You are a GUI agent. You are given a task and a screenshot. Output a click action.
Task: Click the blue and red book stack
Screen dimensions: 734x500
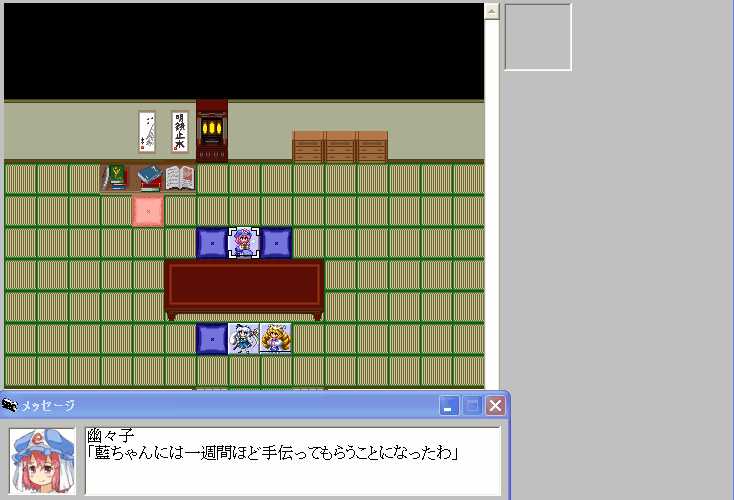click(150, 178)
